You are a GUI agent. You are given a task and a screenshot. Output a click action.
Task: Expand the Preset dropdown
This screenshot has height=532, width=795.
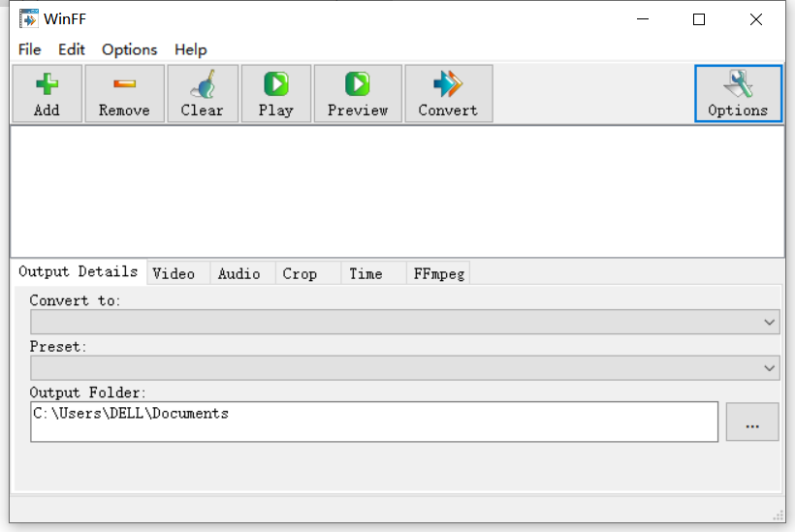(405, 368)
